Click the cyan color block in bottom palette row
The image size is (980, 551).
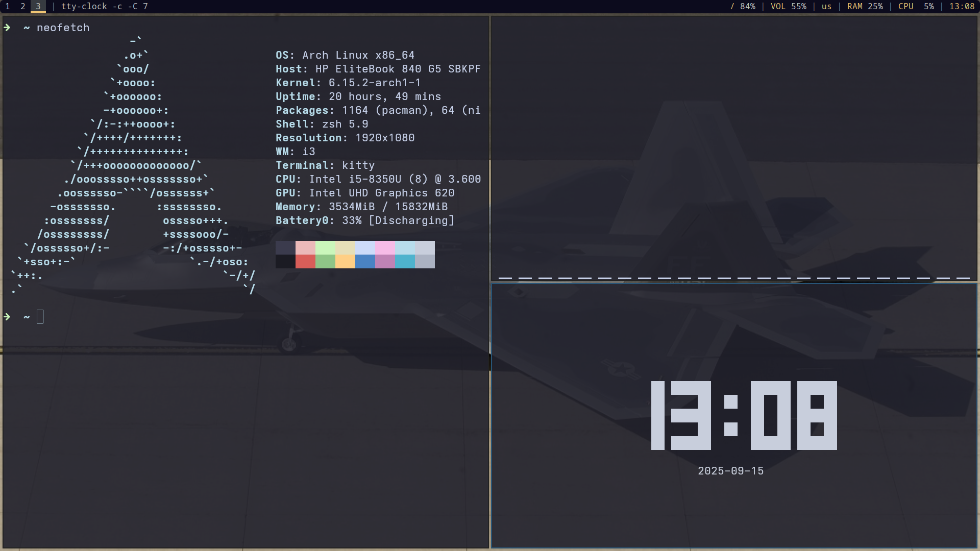[405, 261]
